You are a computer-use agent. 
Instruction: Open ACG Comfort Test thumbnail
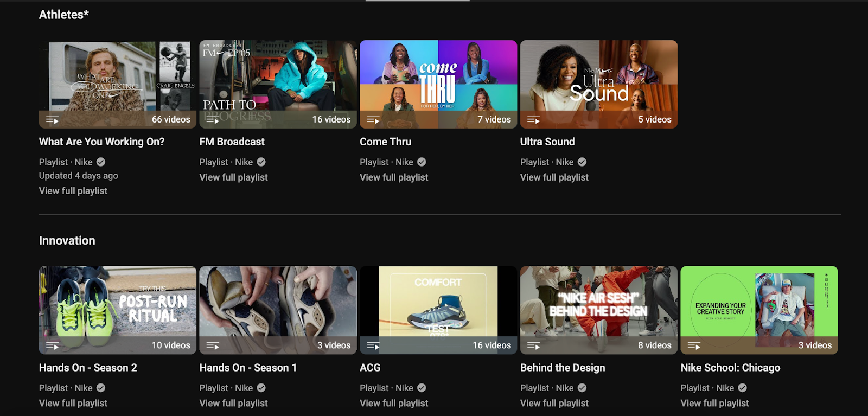tap(438, 310)
